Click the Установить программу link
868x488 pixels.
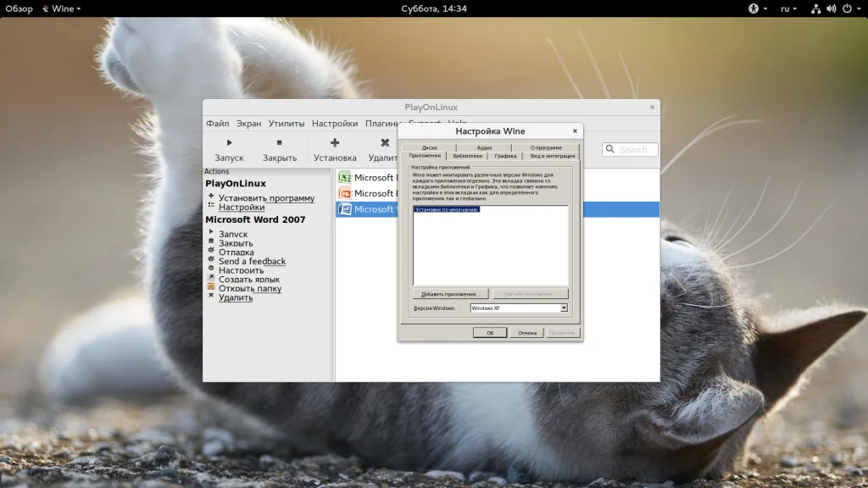266,198
